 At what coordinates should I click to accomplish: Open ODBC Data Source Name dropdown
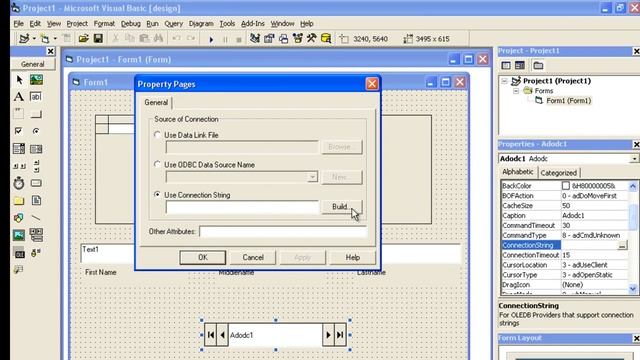point(312,177)
